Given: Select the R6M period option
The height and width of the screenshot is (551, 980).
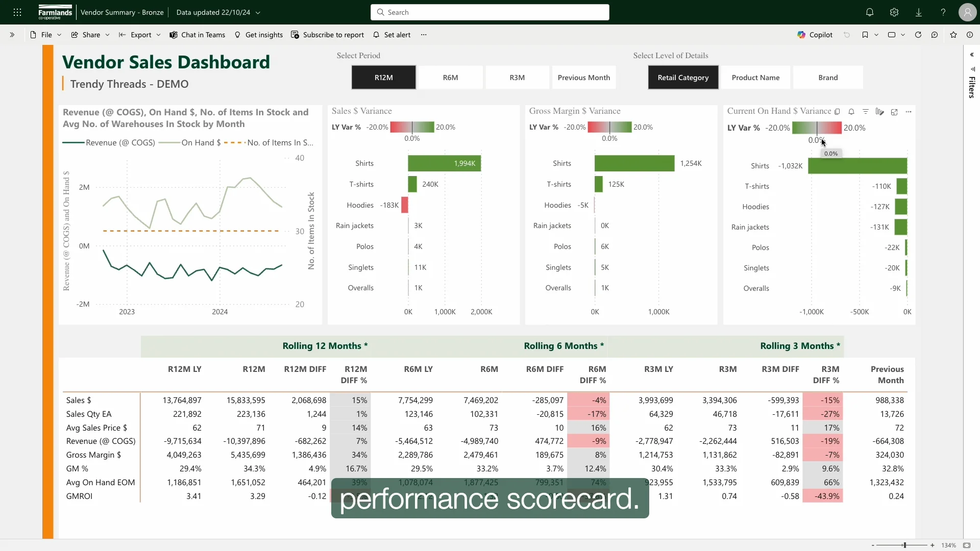Looking at the screenshot, I should point(450,77).
